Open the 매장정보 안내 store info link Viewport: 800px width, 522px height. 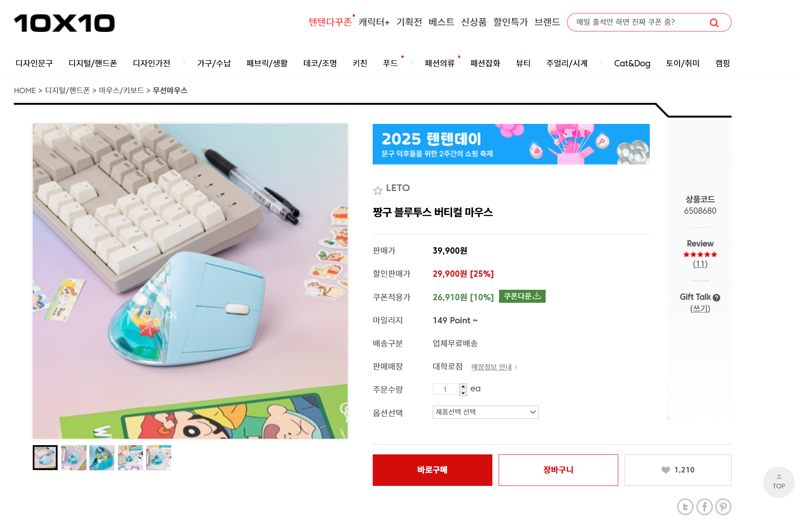click(x=493, y=367)
